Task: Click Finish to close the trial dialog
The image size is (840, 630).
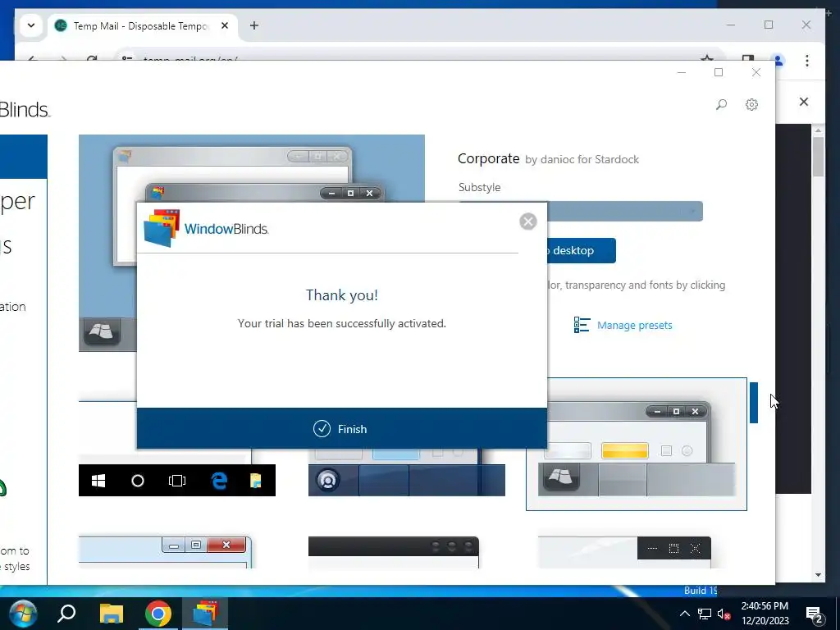Action: click(342, 428)
